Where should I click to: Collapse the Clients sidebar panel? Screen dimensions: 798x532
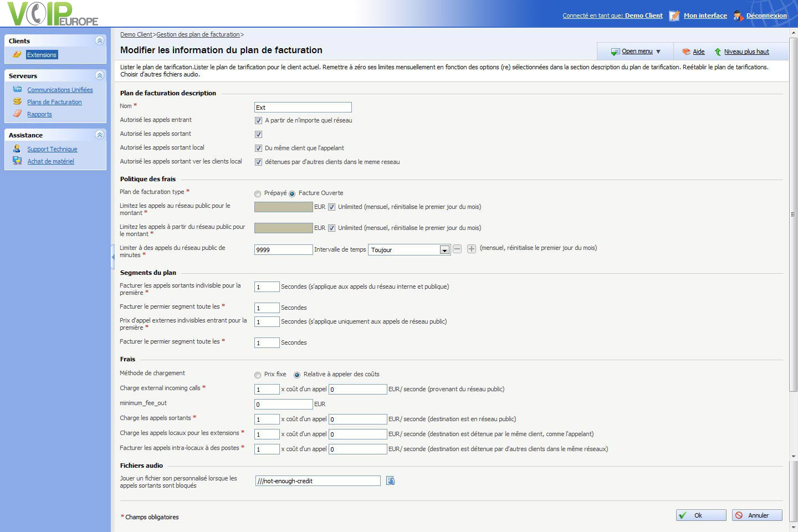[99, 40]
